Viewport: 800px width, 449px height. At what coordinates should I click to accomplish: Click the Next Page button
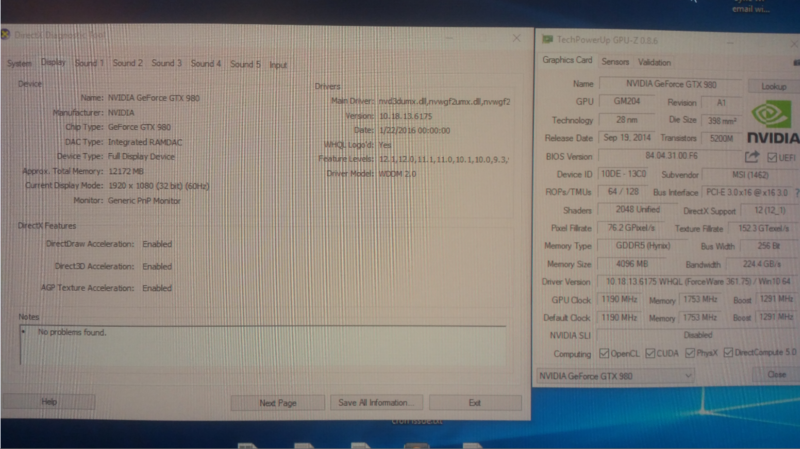click(278, 403)
